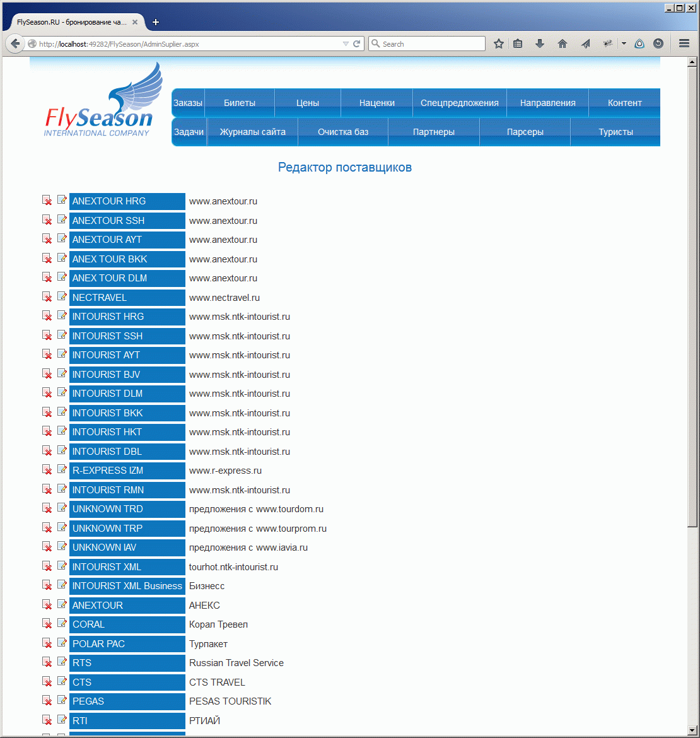Image resolution: width=700 pixels, height=738 pixels.
Task: Bookmark this page with the star icon
Action: [499, 44]
